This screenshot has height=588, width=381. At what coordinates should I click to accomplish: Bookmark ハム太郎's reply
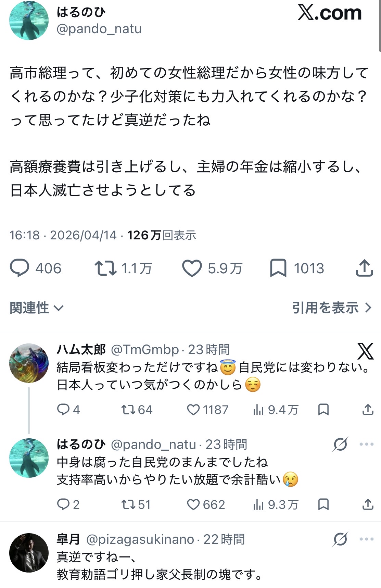[323, 410]
